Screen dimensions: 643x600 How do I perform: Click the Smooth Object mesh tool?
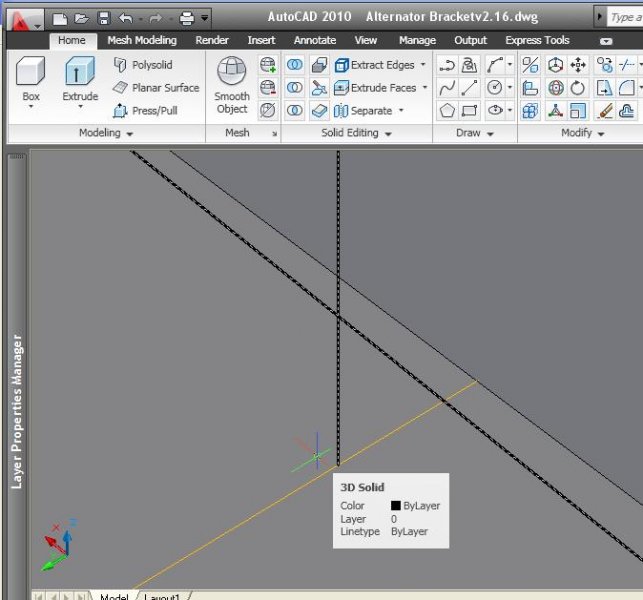[232, 85]
